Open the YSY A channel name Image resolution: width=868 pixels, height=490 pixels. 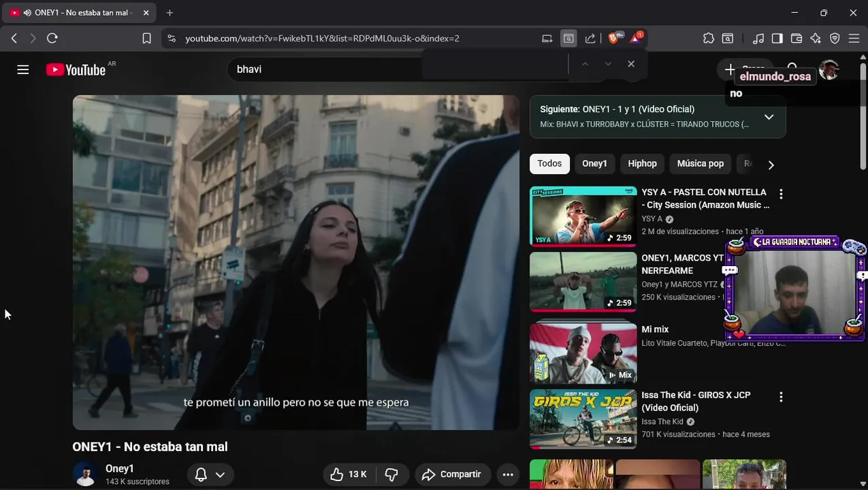(652, 219)
